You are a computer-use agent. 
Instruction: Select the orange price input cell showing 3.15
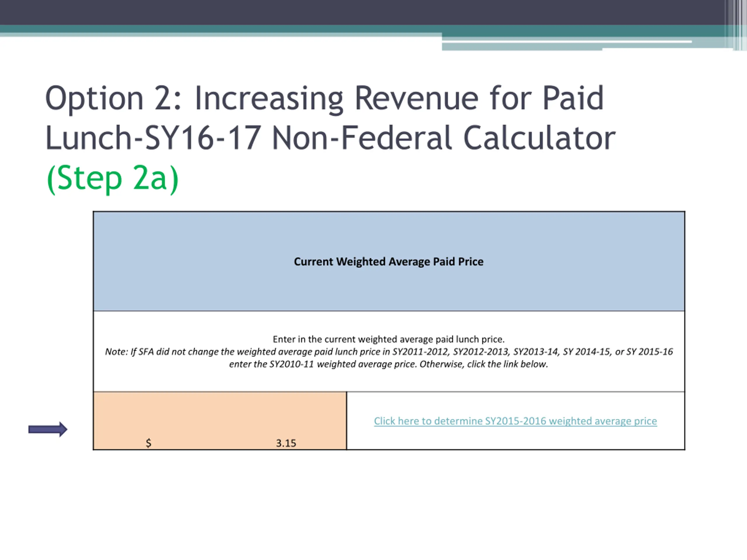click(x=220, y=421)
